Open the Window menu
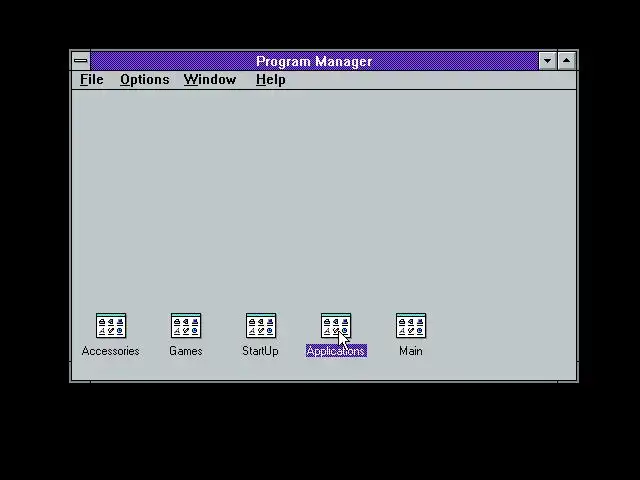Screen dimensions: 640x480 coord(210,80)
